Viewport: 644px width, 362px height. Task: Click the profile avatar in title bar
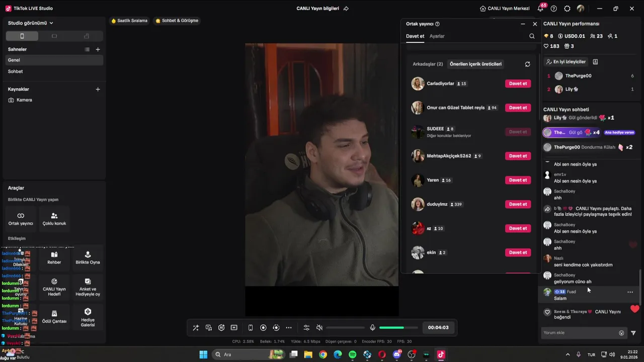[x=581, y=9]
